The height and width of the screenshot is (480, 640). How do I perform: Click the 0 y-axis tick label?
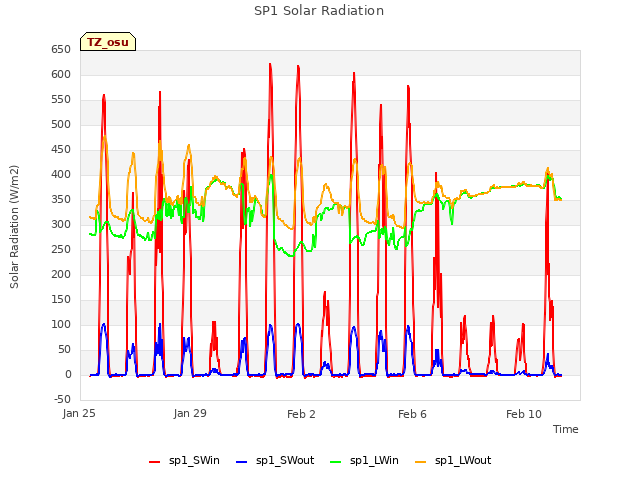coord(68,375)
